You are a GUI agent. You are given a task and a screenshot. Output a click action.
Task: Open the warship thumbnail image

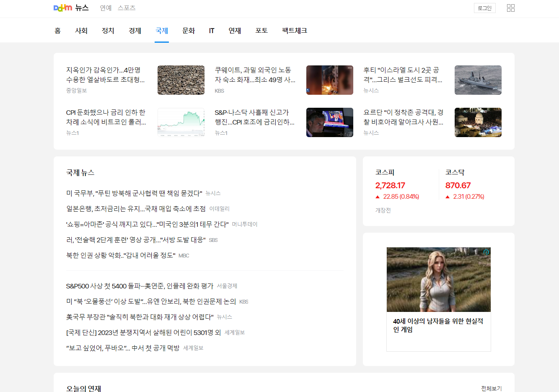click(478, 80)
